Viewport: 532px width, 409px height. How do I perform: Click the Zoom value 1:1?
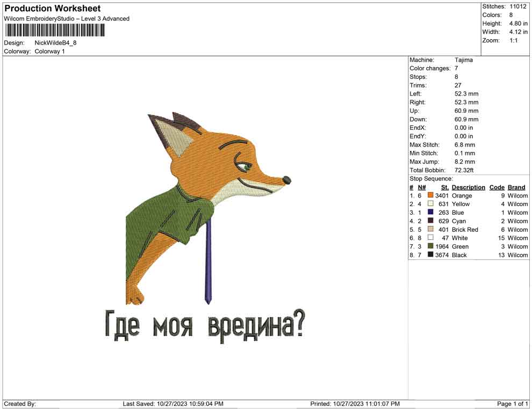point(513,40)
